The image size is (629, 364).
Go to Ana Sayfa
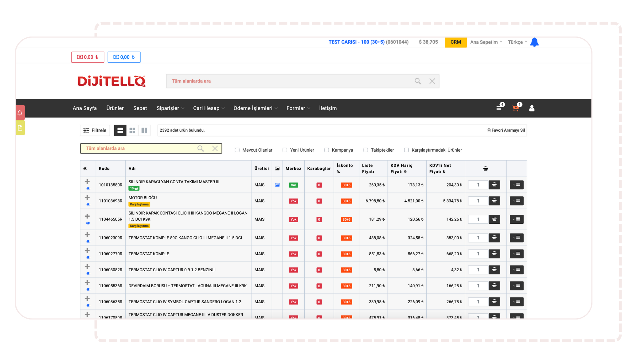85,108
